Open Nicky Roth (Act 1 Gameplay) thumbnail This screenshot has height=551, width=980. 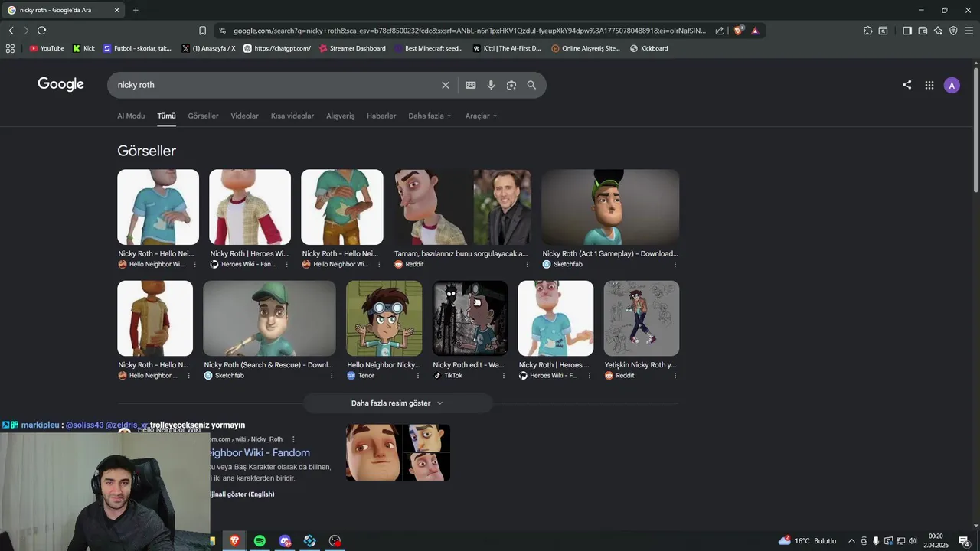[x=610, y=207]
